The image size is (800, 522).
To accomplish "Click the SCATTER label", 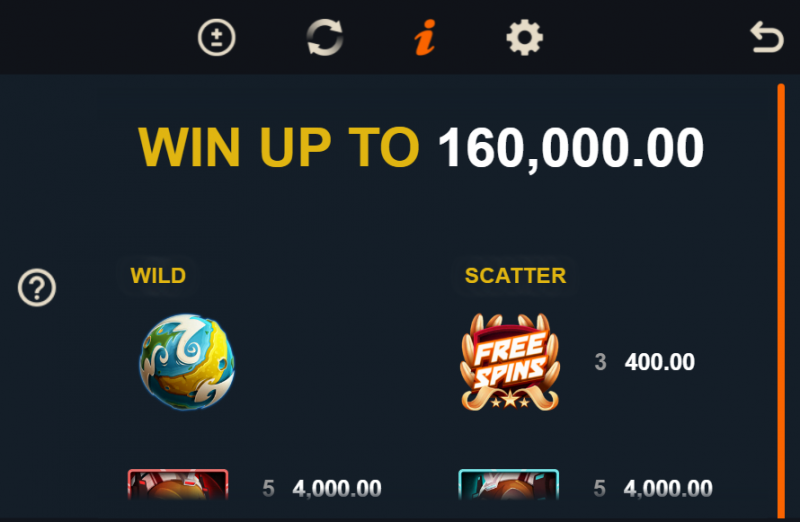I will click(x=515, y=276).
